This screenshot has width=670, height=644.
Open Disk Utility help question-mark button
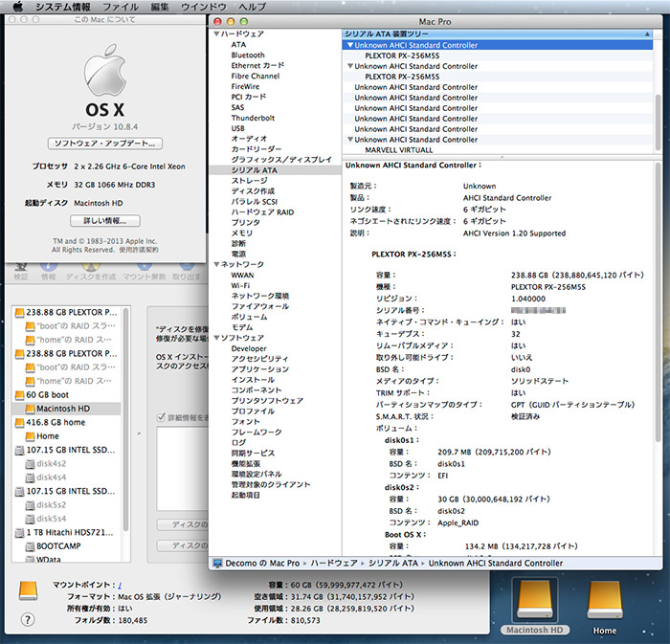tap(28, 619)
